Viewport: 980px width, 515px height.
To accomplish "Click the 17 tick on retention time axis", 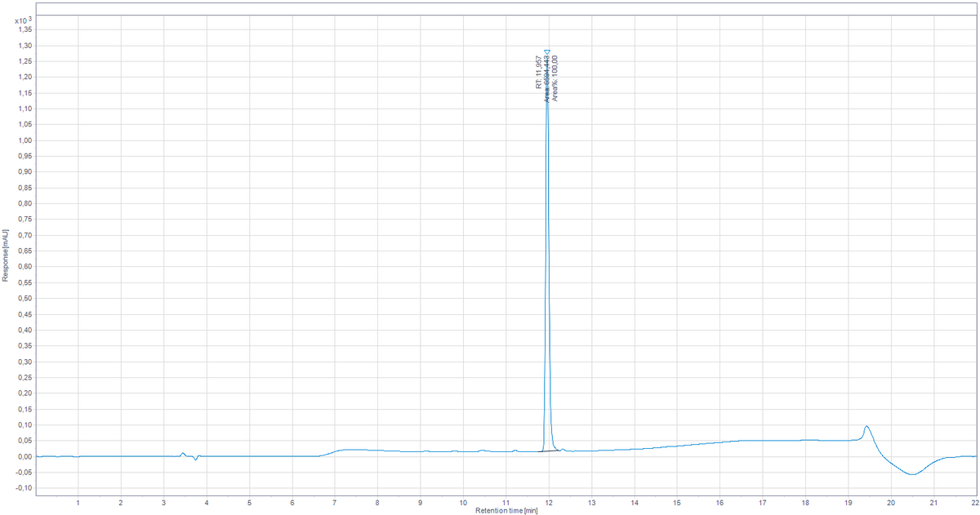I will point(762,503).
